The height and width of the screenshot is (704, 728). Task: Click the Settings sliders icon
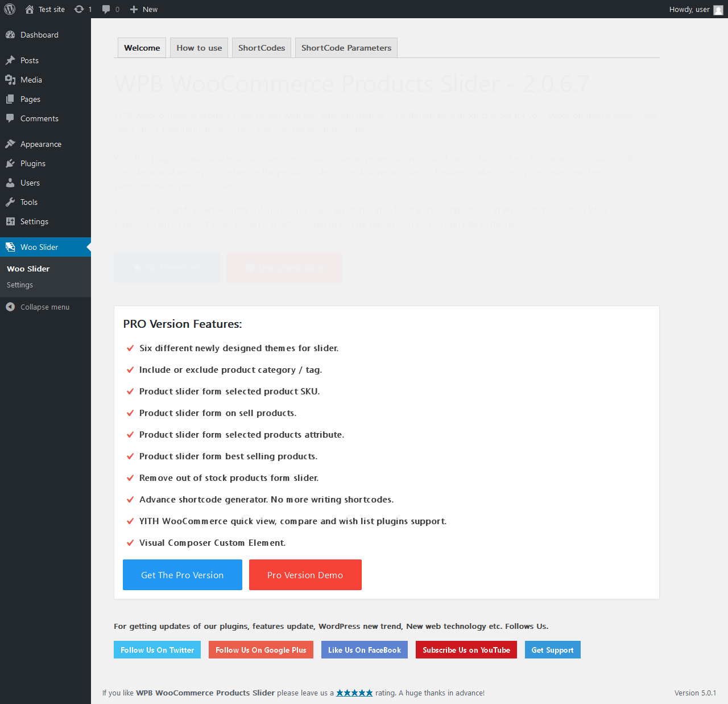coord(10,221)
